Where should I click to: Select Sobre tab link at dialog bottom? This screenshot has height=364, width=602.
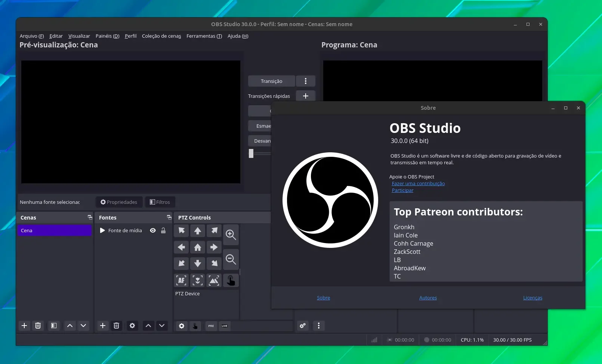(323, 298)
